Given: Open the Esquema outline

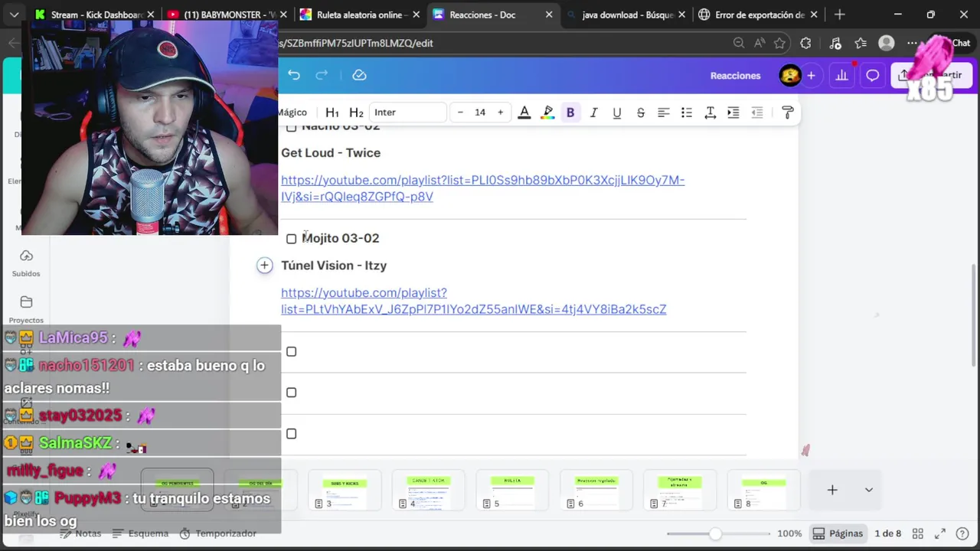Looking at the screenshot, I should click(140, 533).
